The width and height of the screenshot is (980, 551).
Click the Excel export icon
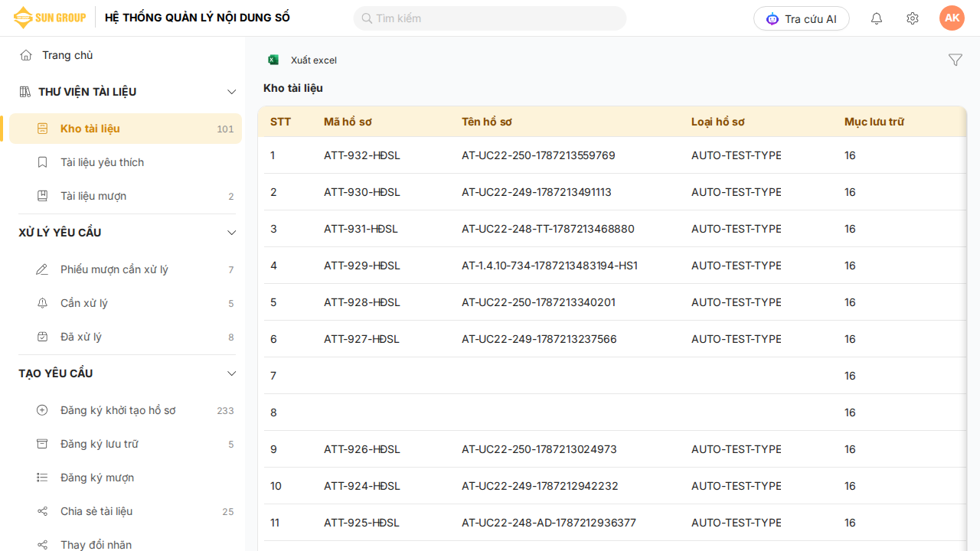pos(273,60)
